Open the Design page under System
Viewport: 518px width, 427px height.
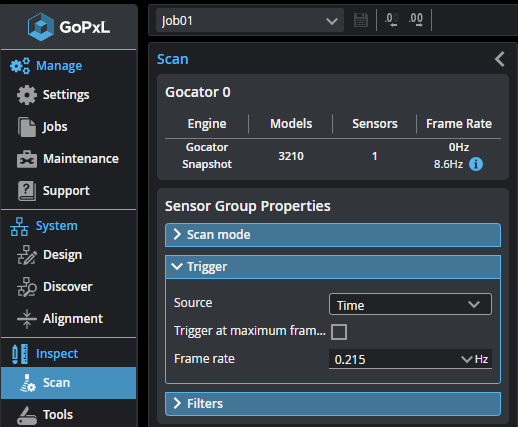(62, 255)
